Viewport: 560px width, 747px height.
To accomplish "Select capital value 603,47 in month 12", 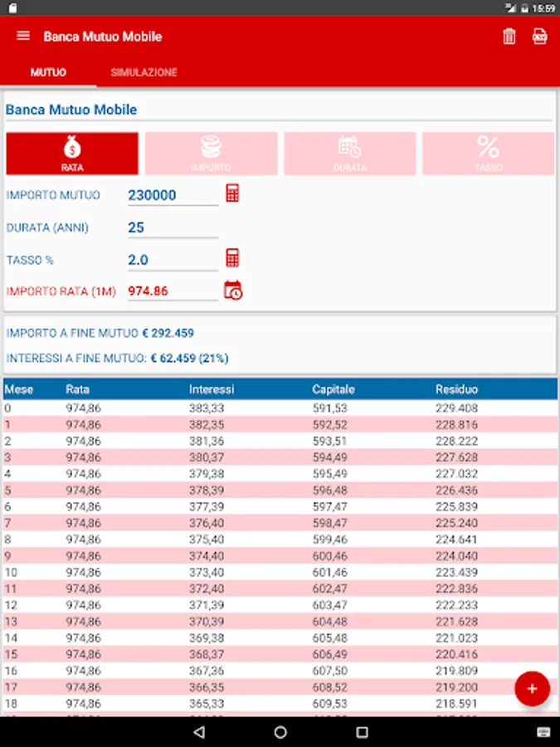I will coord(330,605).
